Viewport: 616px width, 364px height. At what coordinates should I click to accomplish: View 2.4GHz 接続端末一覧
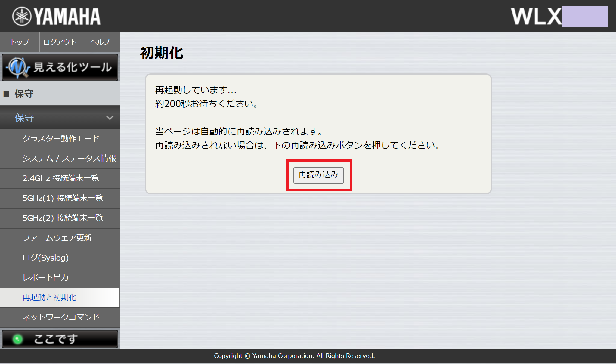point(60,178)
